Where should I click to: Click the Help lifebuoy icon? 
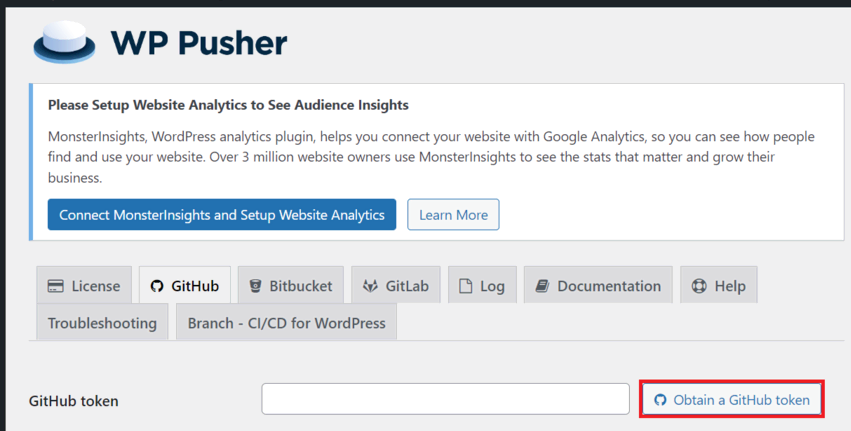[x=699, y=286]
